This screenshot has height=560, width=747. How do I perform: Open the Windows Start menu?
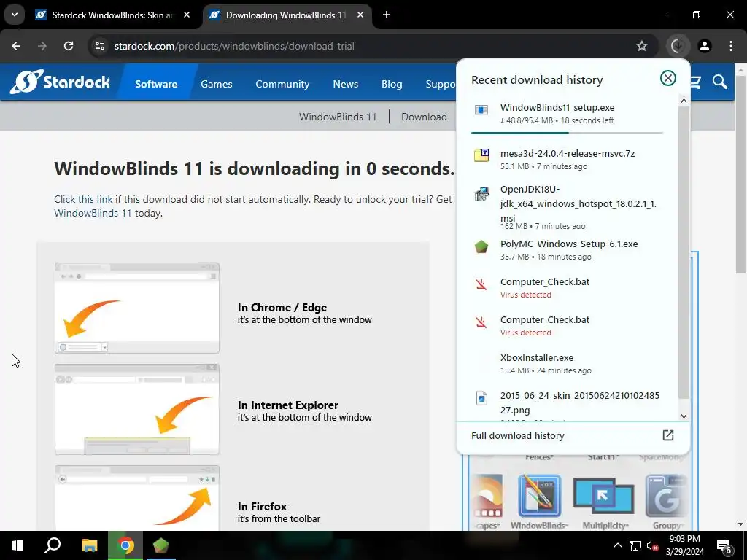pyautogui.click(x=18, y=545)
